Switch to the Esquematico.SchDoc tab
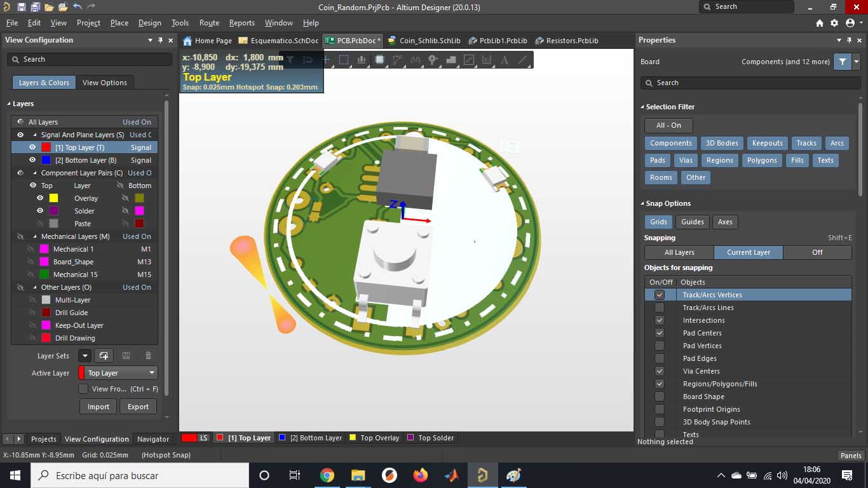Screen dimensions: 868x488 pos(278,41)
